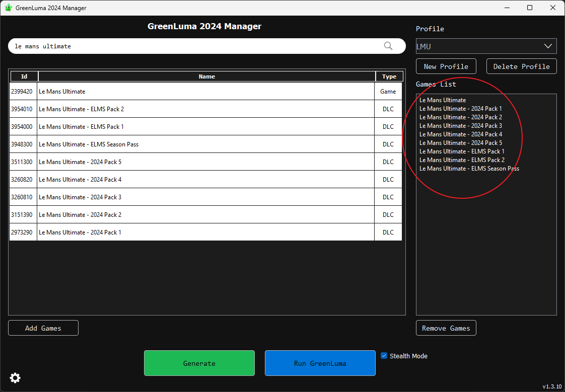The image size is (565, 392).
Task: Click the magnifying glass search icon
Action: 388,46
